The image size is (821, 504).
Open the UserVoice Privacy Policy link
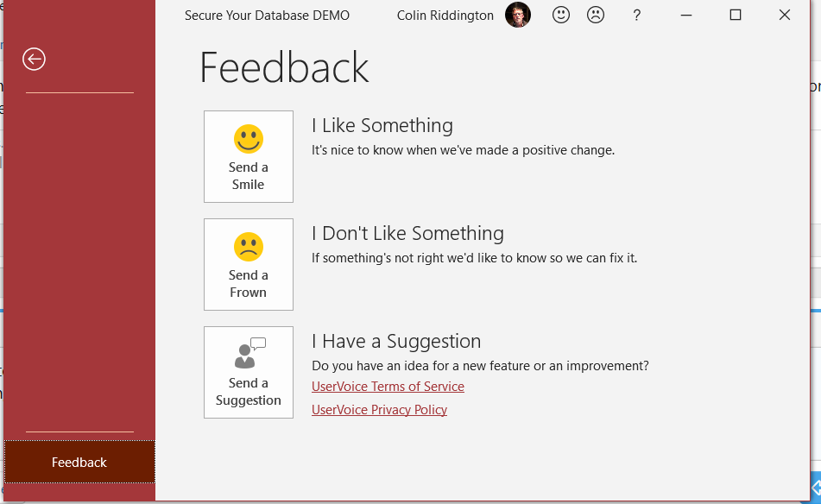(379, 410)
